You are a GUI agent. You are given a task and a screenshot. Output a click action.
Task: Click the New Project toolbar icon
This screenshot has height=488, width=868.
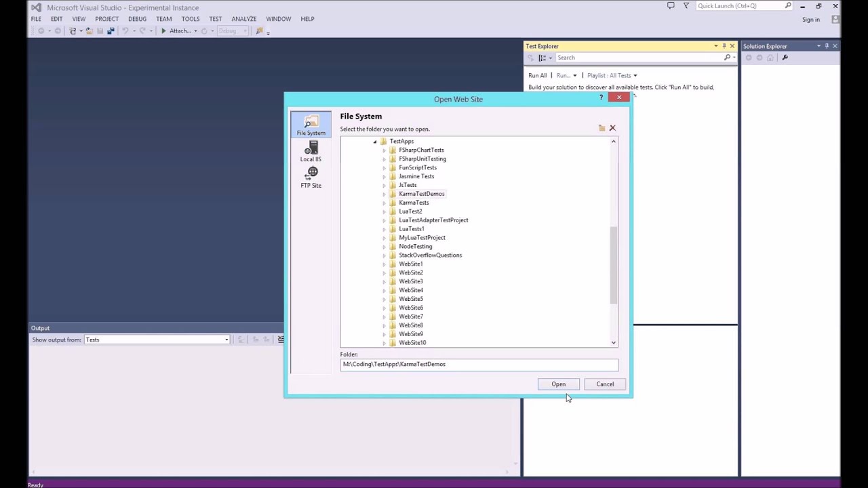click(x=73, y=30)
